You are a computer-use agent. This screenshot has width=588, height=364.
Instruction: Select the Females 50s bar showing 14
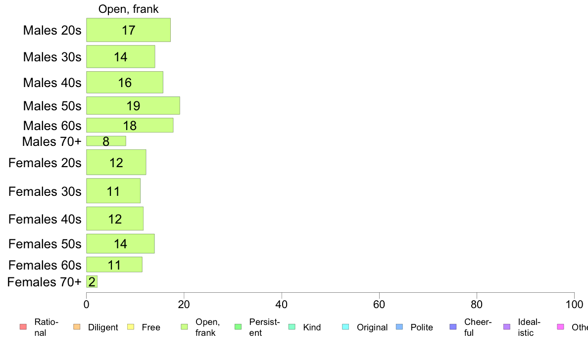pos(120,244)
